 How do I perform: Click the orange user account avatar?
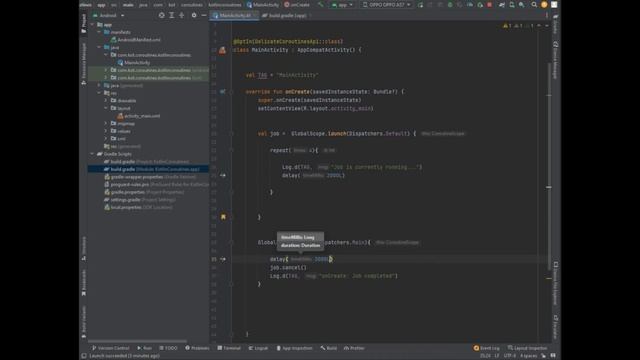tap(544, 5)
